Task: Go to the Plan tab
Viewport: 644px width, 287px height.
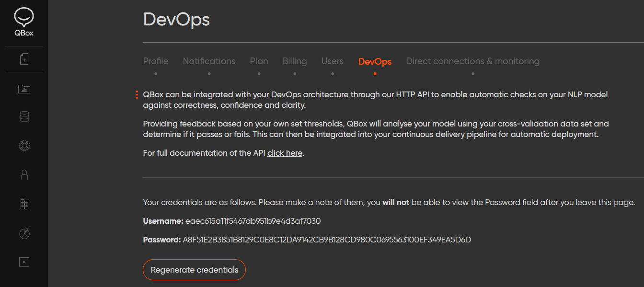Action: pos(259,61)
